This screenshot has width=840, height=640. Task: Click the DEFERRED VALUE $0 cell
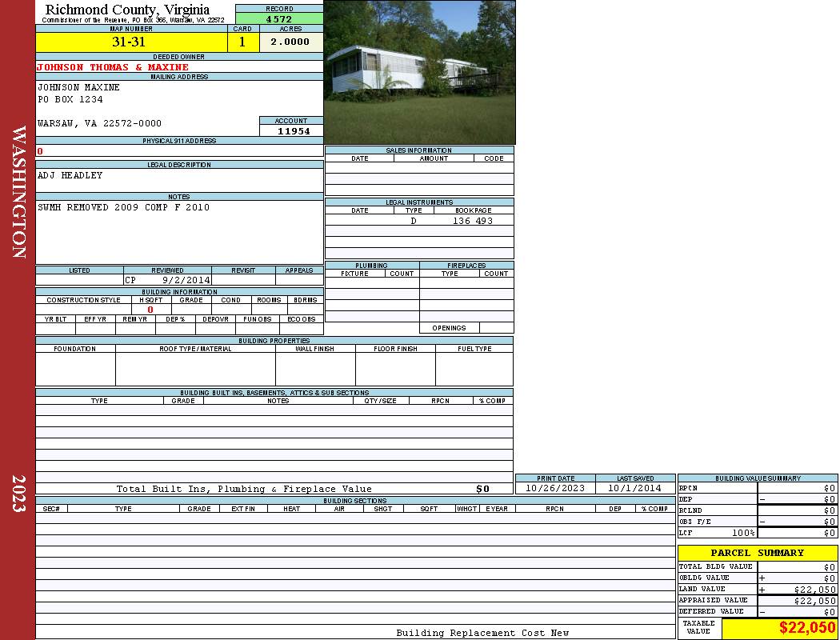[797, 612]
